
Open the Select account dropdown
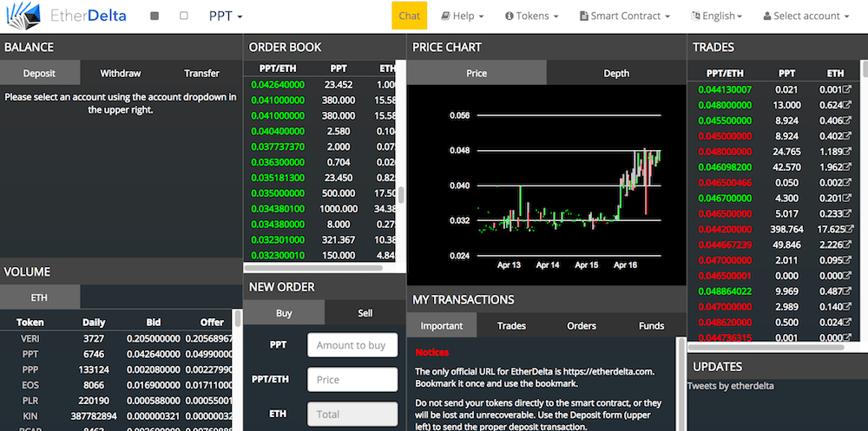click(806, 16)
